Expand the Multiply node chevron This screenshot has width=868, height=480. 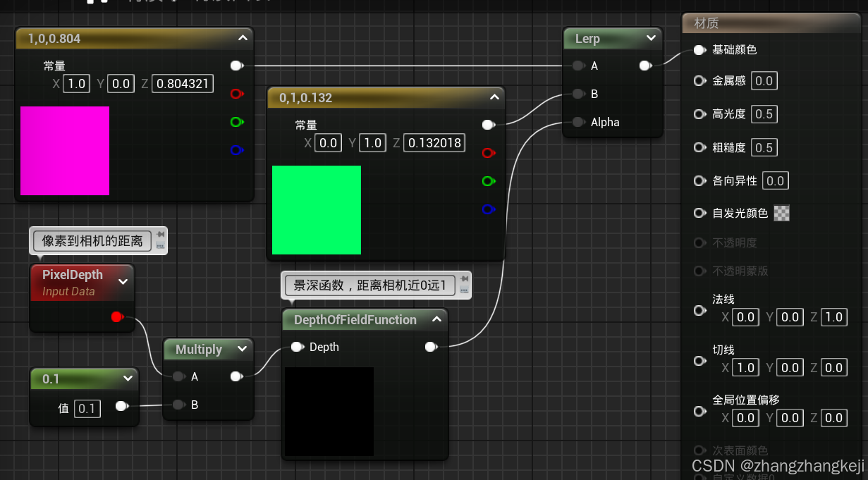pyautogui.click(x=243, y=349)
